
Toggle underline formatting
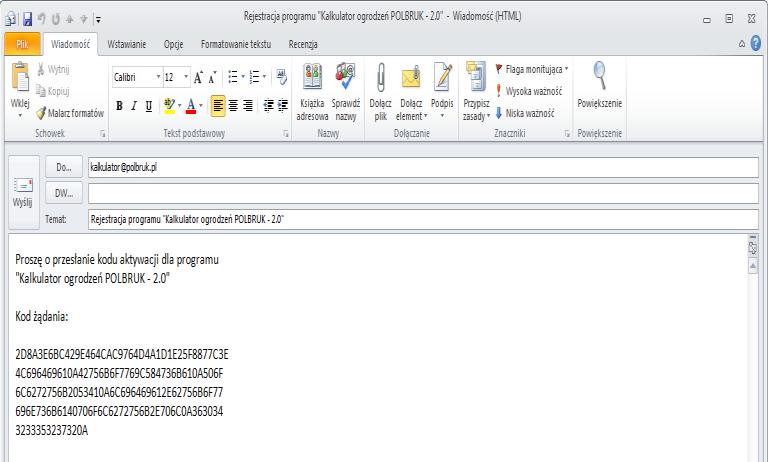pyautogui.click(x=149, y=106)
